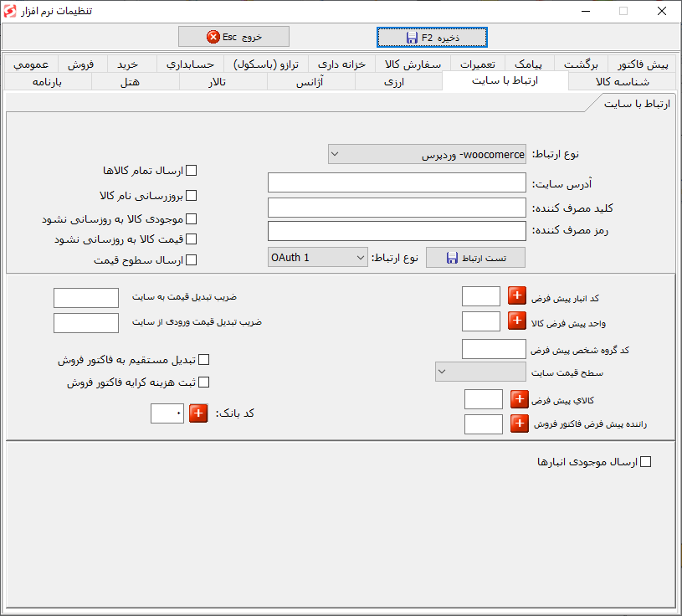
Task: Enable ارسال سطوح قیمت checkbox
Action: click(191, 259)
